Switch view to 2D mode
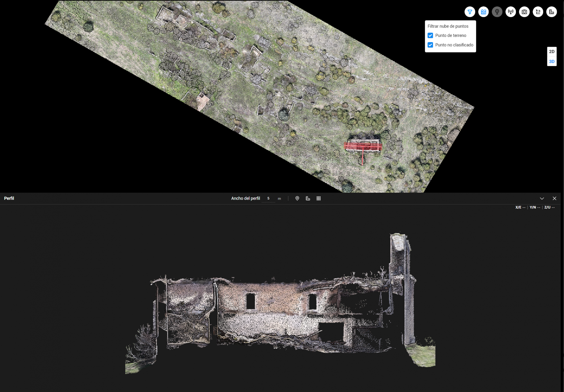564x392 pixels. pyautogui.click(x=552, y=52)
